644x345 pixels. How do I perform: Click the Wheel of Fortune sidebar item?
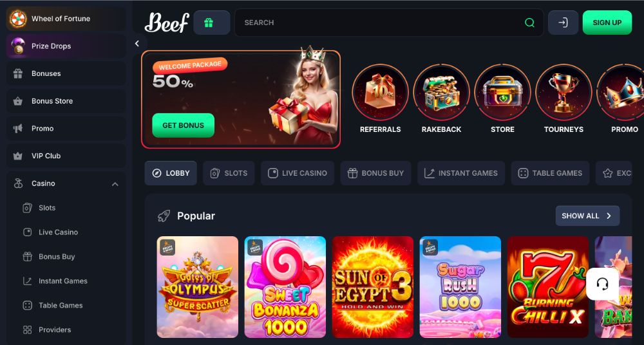click(x=66, y=19)
